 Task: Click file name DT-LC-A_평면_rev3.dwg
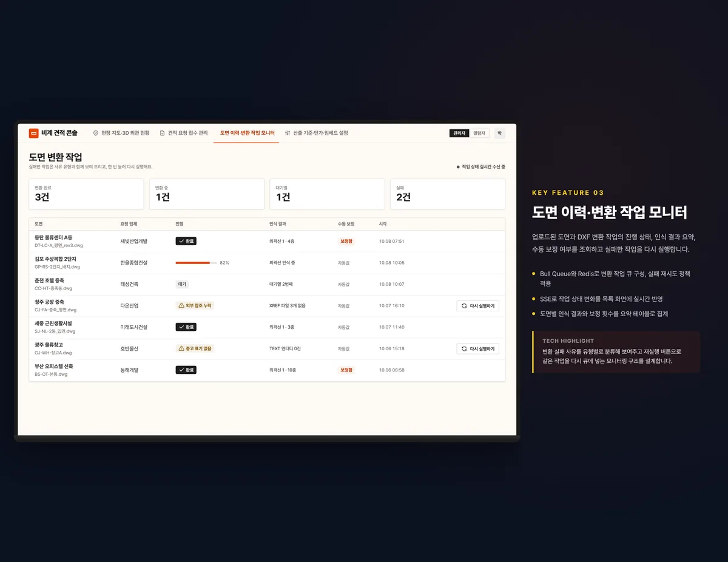point(59,245)
